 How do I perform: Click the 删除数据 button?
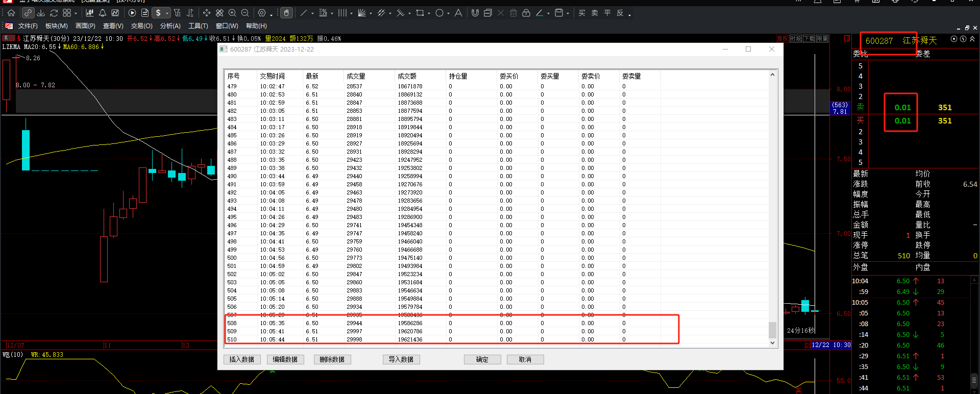pyautogui.click(x=332, y=359)
